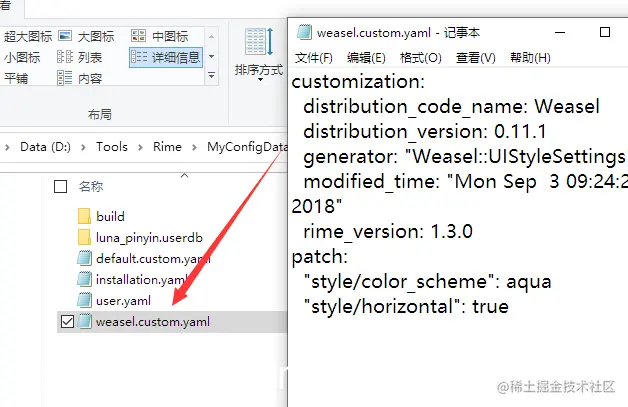Open Notepad Help (帮助) menu
The width and height of the screenshot is (628, 407).
point(530,58)
